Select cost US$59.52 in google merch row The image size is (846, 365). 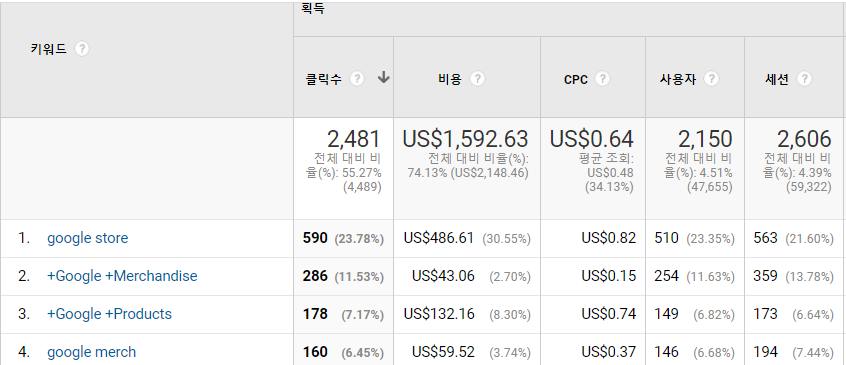[x=444, y=352]
